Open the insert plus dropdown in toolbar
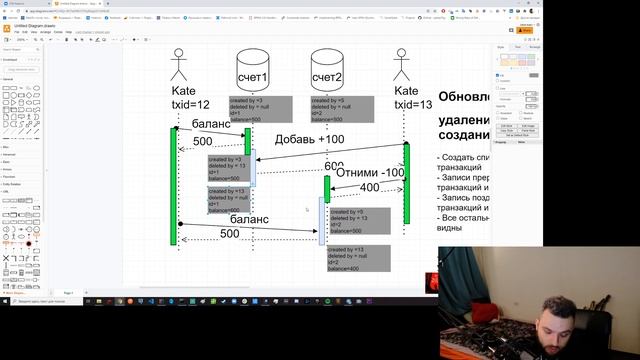Screen dimensions: 640x360 (135, 40)
